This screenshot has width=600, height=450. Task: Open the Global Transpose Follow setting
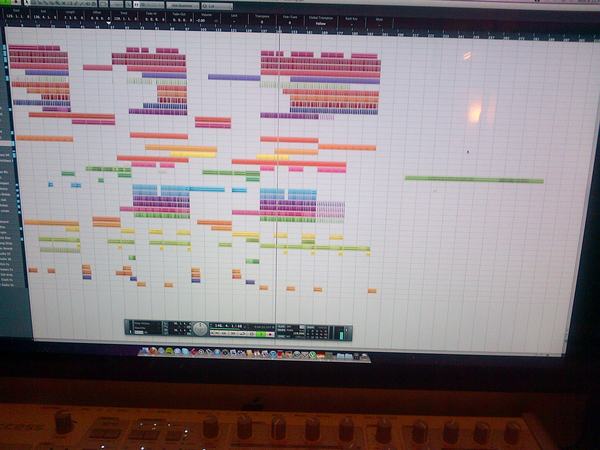click(x=321, y=23)
